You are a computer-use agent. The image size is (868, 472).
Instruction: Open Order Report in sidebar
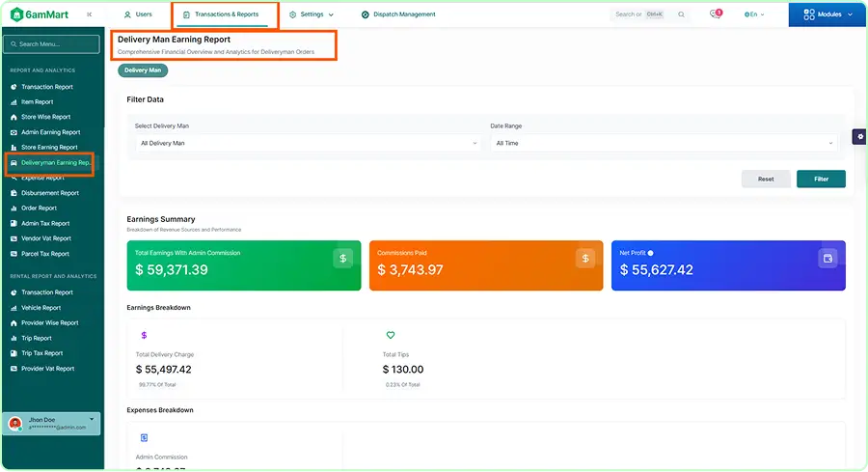(x=39, y=208)
